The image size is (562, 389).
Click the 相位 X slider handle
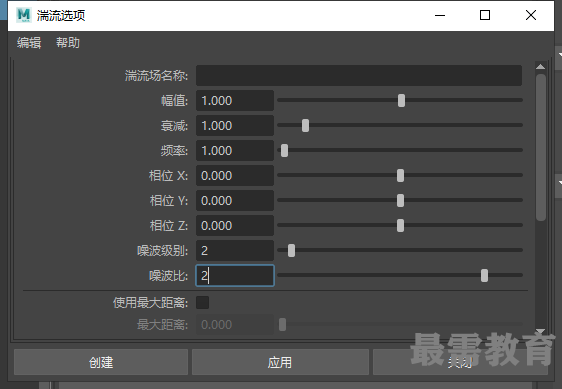(400, 176)
